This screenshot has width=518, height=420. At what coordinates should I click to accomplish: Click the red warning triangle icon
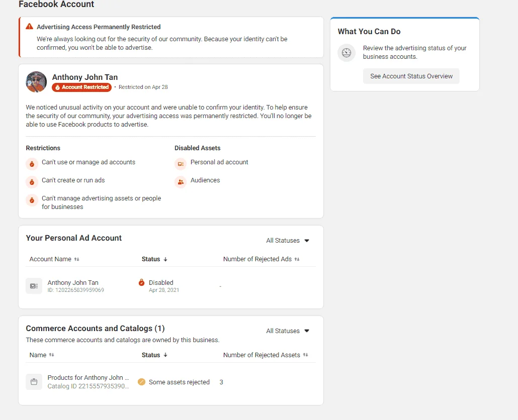[x=29, y=27]
